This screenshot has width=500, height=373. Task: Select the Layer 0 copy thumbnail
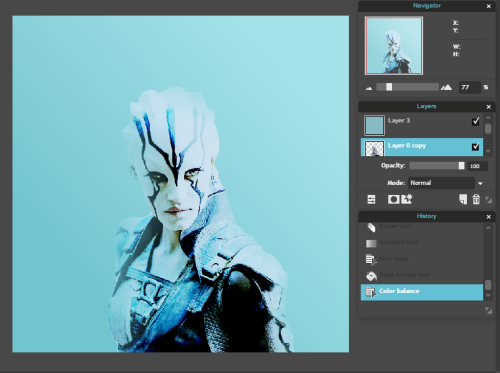click(x=374, y=148)
